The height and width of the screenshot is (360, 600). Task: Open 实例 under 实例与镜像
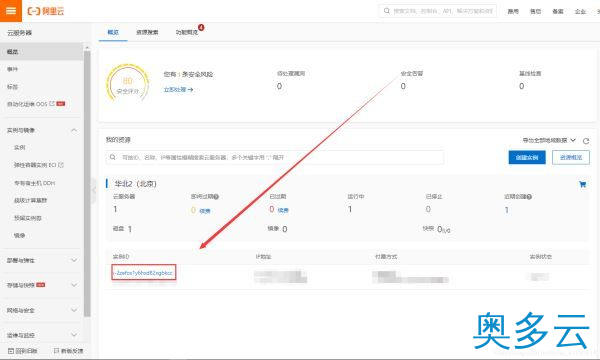(x=20, y=148)
